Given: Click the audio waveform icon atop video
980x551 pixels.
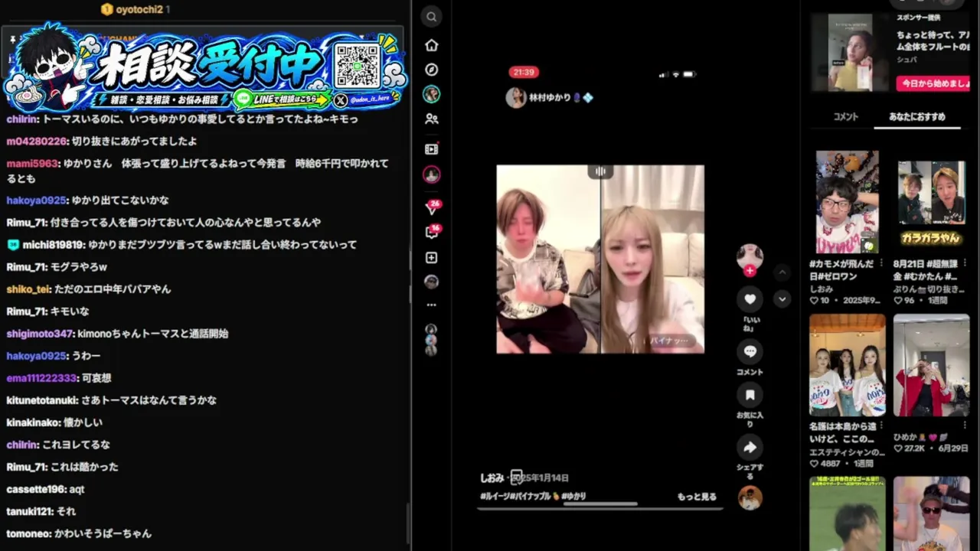Looking at the screenshot, I should (x=601, y=172).
